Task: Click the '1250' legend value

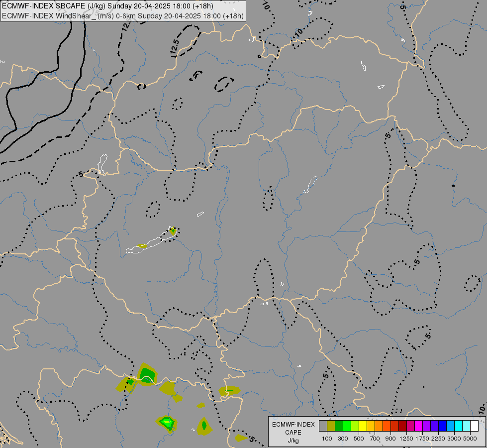Action: coord(406,439)
